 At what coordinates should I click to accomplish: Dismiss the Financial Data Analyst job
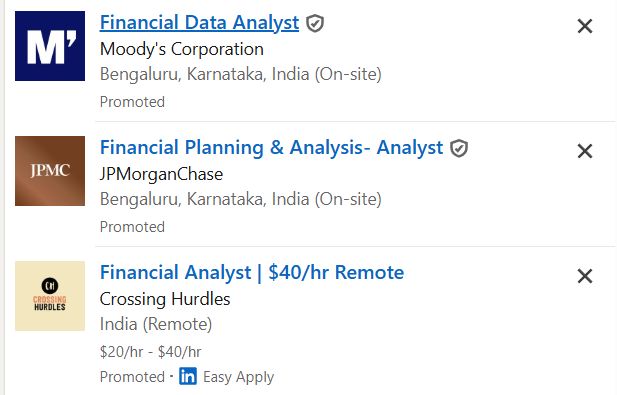click(x=585, y=26)
